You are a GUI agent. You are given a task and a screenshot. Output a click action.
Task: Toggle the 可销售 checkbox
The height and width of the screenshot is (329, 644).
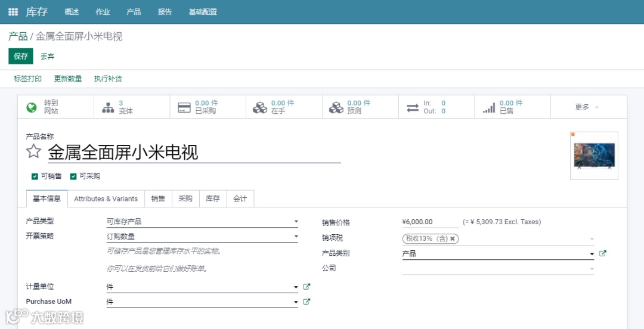[x=35, y=176]
